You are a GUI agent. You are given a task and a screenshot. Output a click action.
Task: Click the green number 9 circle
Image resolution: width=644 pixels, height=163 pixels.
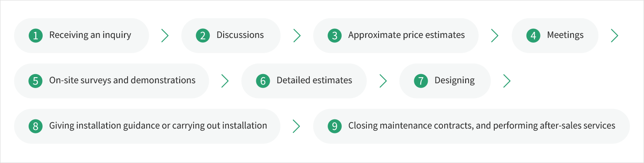[x=335, y=126]
